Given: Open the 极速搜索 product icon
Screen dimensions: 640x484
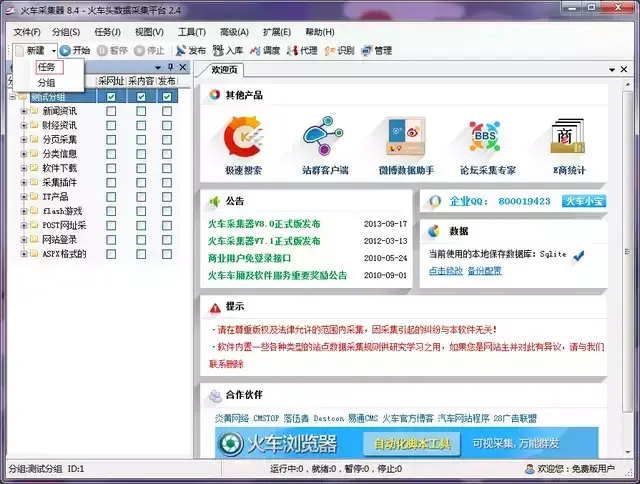Looking at the screenshot, I should point(243,136).
